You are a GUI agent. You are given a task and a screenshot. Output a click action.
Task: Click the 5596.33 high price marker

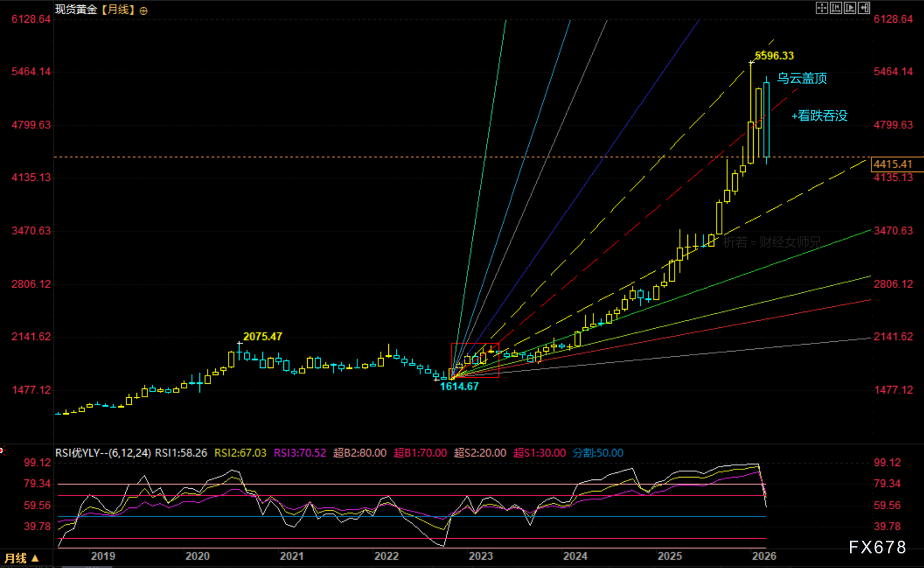tap(774, 56)
